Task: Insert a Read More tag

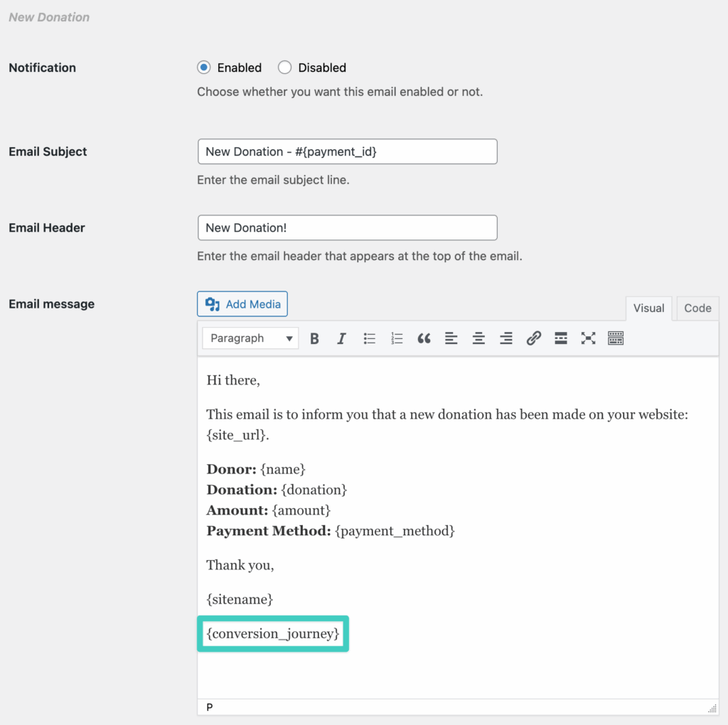Action: pos(561,338)
